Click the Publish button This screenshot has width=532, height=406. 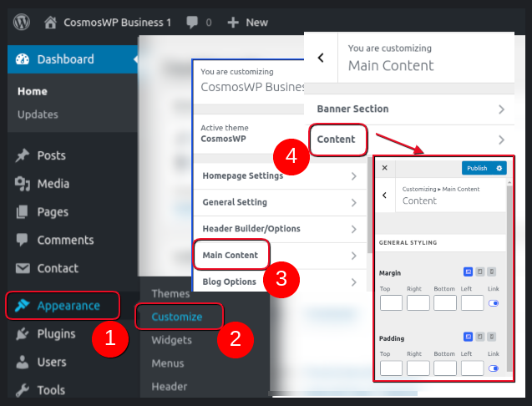point(477,168)
